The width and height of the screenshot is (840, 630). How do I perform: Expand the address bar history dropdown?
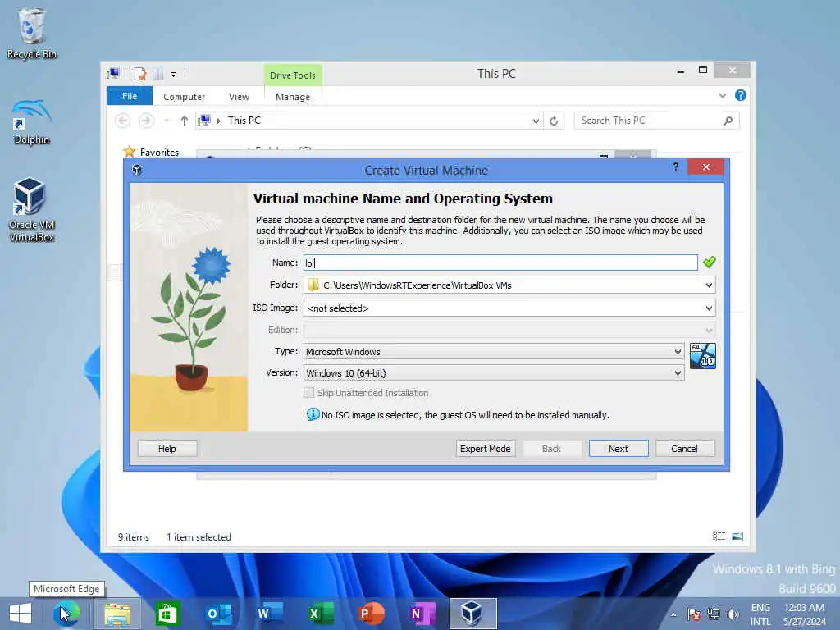(536, 121)
